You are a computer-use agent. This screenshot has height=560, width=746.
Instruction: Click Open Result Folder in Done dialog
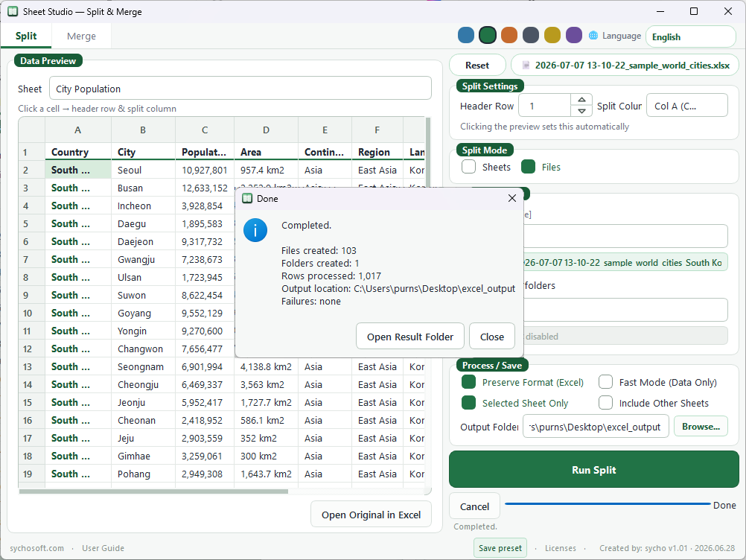410,337
